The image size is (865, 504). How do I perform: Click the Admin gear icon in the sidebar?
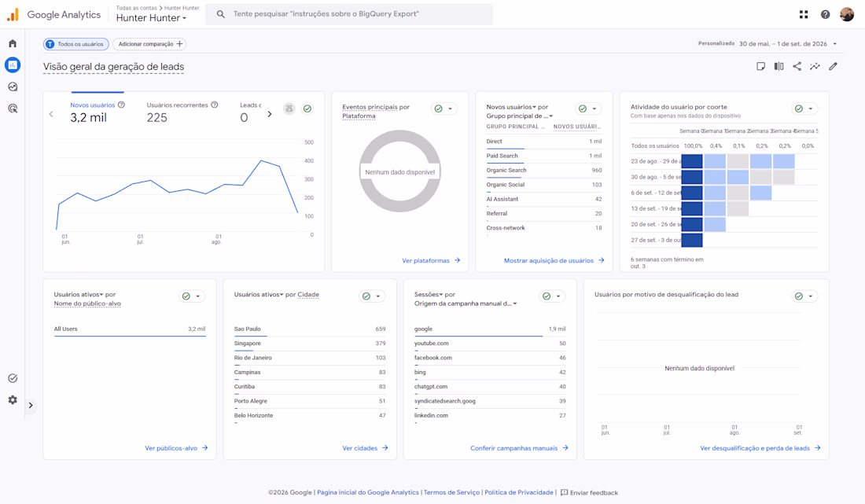[13, 399]
